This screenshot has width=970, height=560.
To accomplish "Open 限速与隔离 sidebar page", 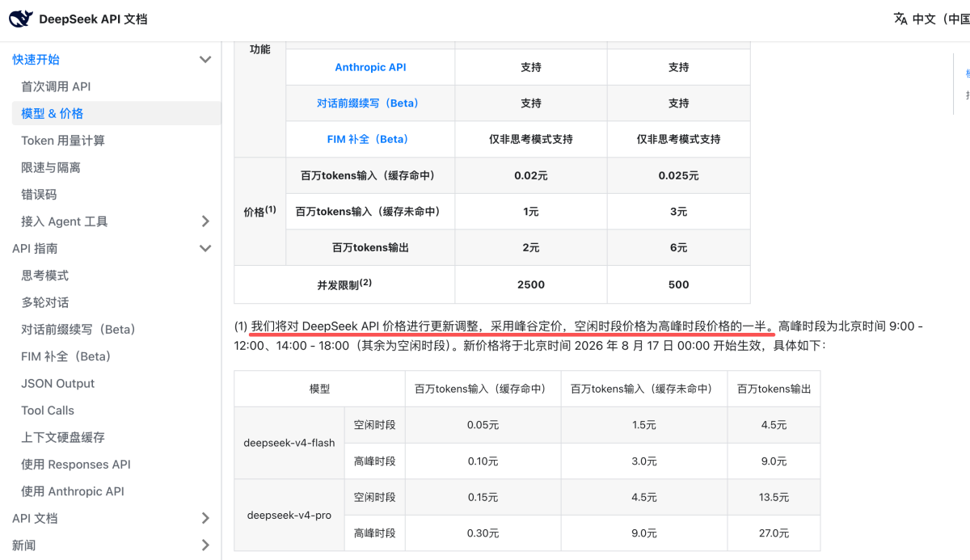I will [51, 167].
